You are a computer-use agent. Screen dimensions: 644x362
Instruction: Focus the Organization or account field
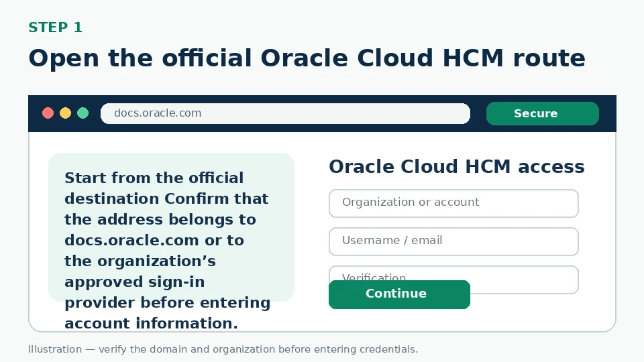coord(453,203)
